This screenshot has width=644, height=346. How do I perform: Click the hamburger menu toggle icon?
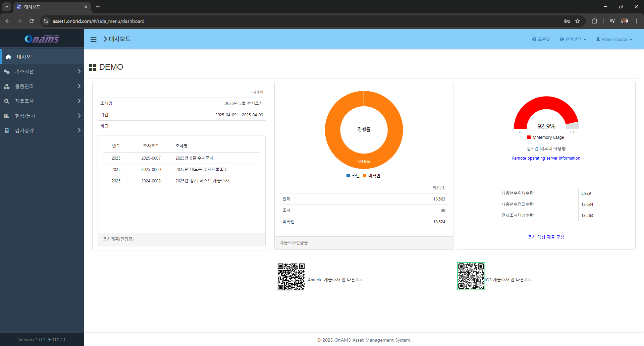coord(93,39)
